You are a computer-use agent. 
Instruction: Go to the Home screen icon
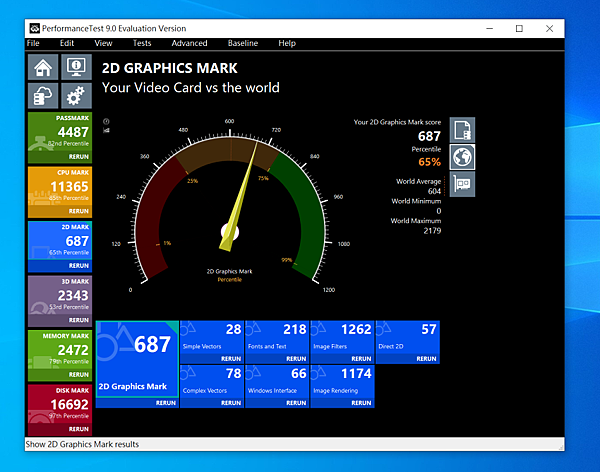pos(43,67)
